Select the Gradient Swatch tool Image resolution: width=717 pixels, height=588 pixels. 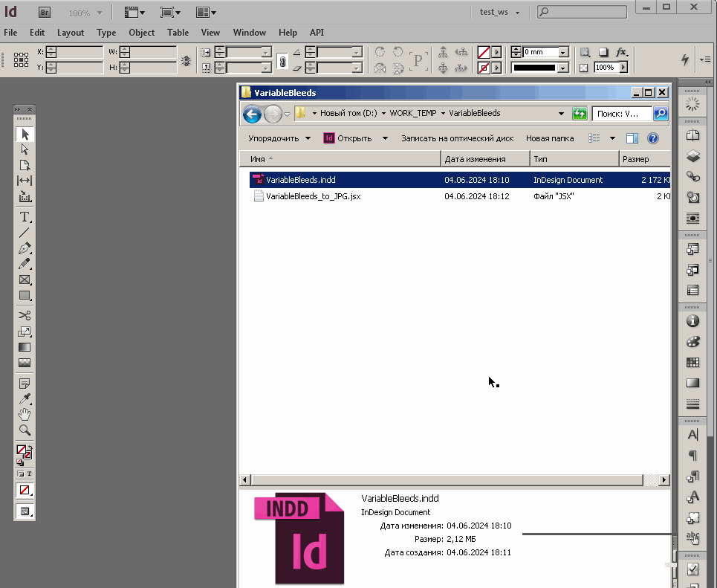25,347
